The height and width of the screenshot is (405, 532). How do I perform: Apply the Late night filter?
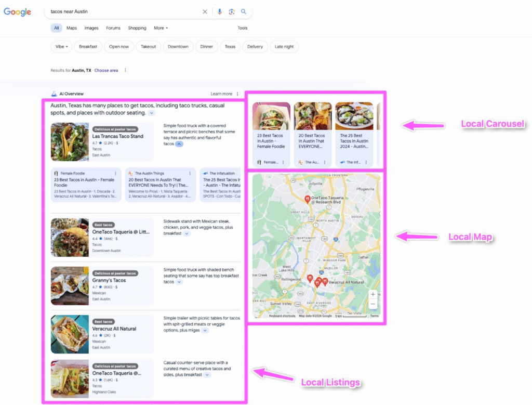coord(284,46)
